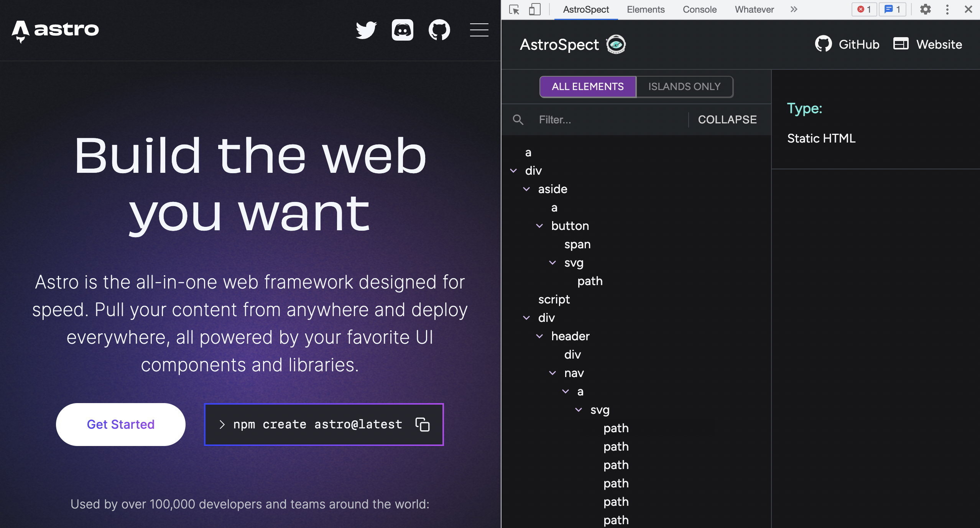Click the GitHub octocat icon in AstroSpect
The width and height of the screenshot is (980, 528).
click(x=823, y=44)
